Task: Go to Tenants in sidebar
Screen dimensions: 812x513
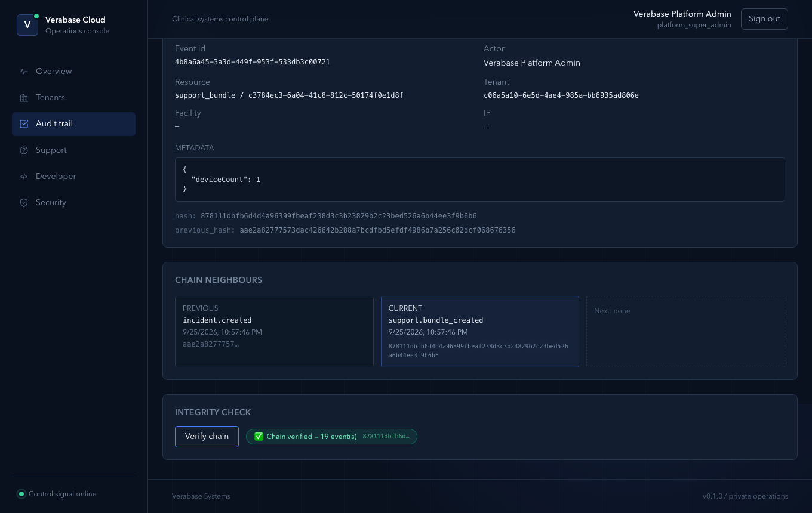Action: [73, 98]
